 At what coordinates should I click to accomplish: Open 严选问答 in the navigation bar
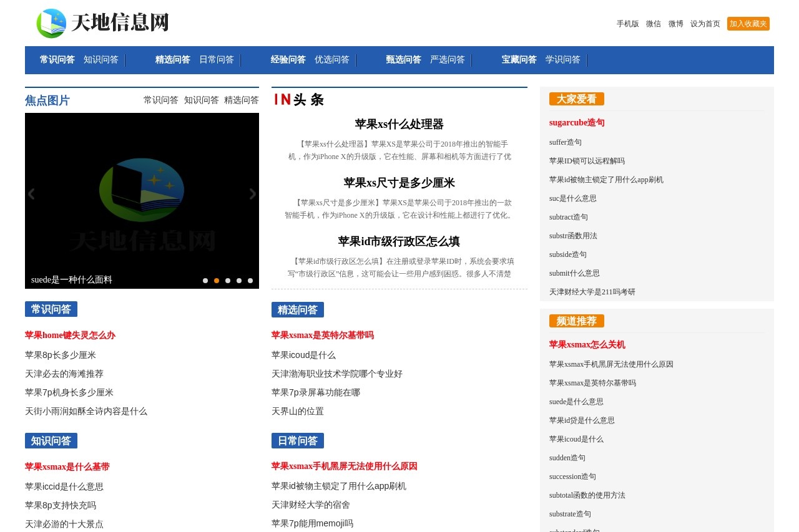(x=448, y=60)
